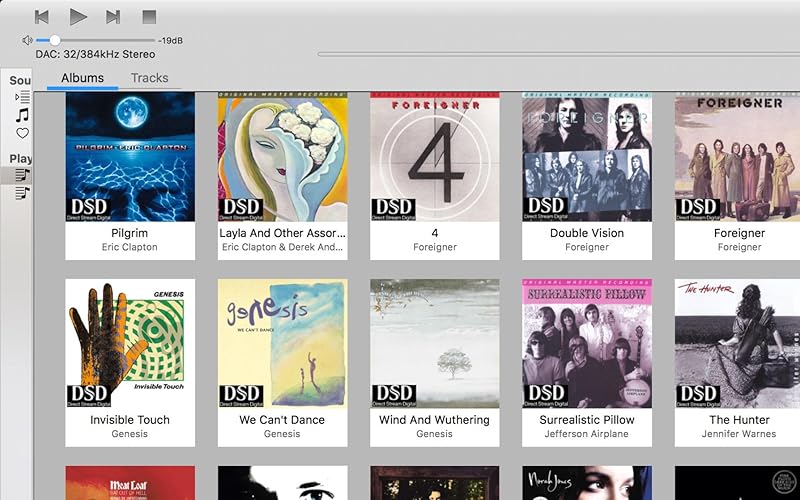
Task: Open the play queue list icon in sidebar
Action: click(x=22, y=96)
